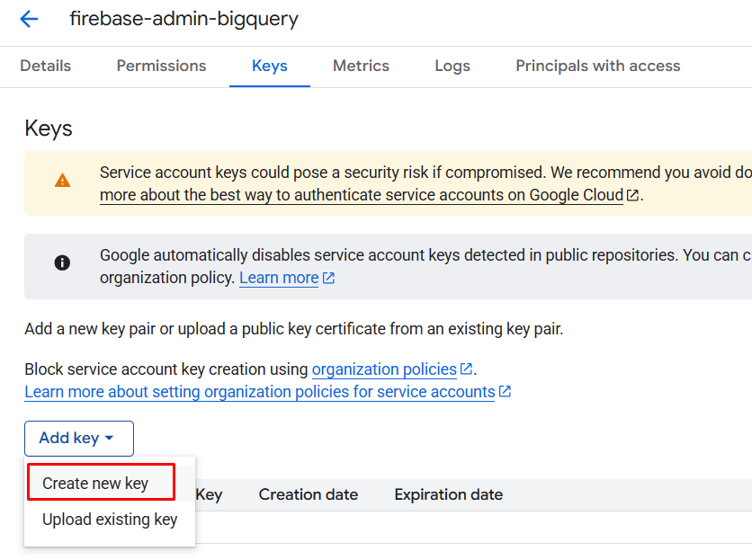Open authenticate service accounts on Google Cloud link
This screenshot has height=560, width=752.
tap(362, 196)
